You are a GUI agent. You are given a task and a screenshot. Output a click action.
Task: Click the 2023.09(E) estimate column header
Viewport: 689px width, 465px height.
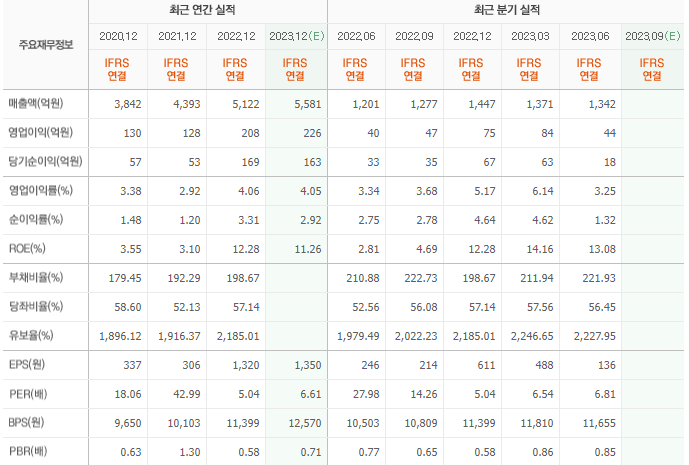pos(653,36)
